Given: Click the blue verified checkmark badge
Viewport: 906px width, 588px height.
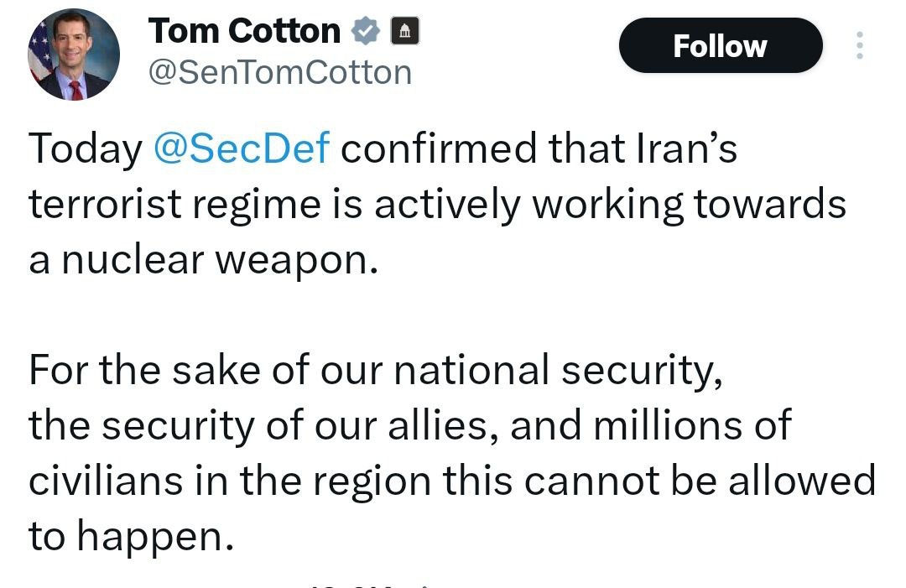Looking at the screenshot, I should [x=365, y=32].
